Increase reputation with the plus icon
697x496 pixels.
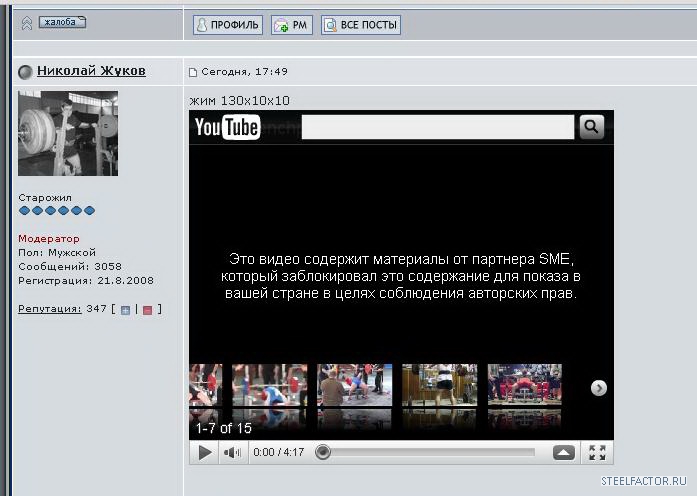tap(125, 310)
